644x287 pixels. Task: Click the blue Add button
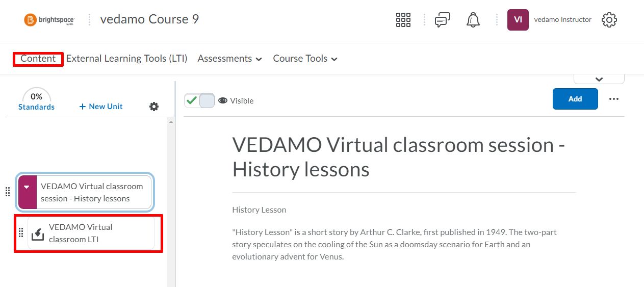[x=575, y=99]
